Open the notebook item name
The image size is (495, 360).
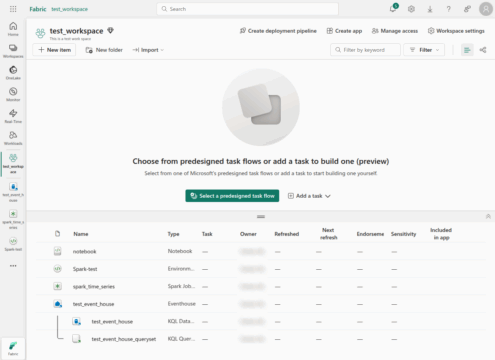pyautogui.click(x=84, y=252)
